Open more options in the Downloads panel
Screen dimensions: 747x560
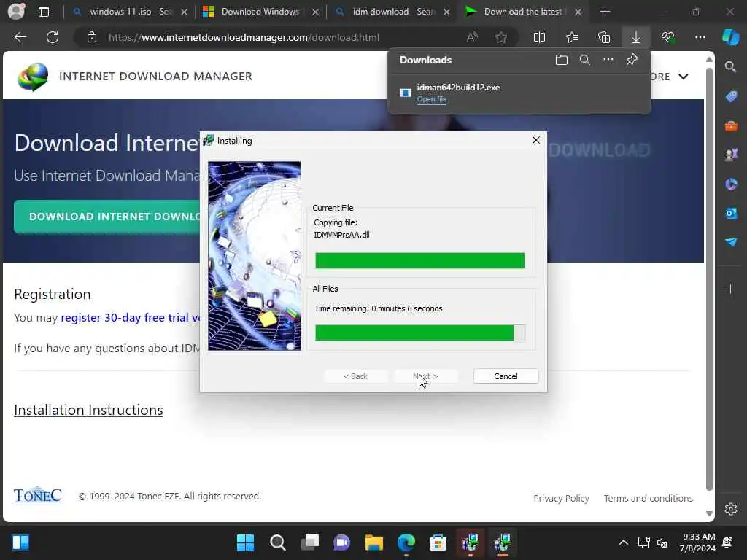[608, 60]
